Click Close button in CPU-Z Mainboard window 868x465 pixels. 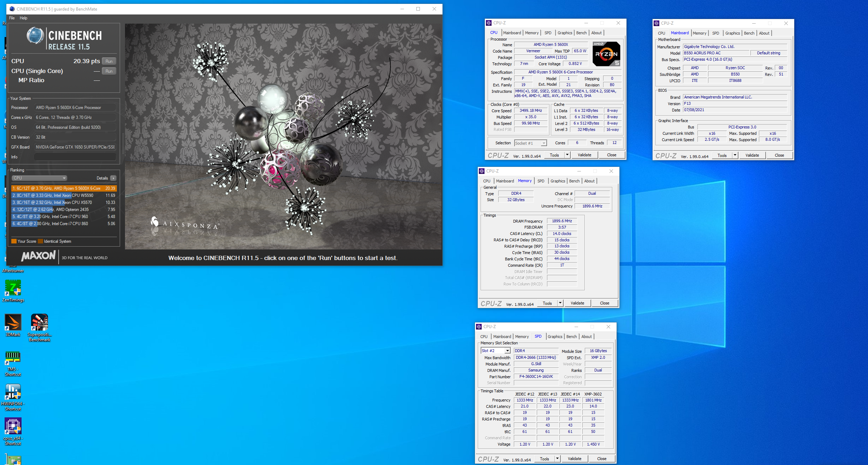(779, 155)
